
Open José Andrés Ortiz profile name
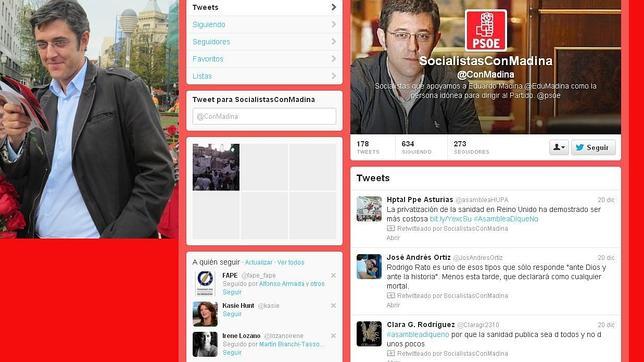[419, 258]
